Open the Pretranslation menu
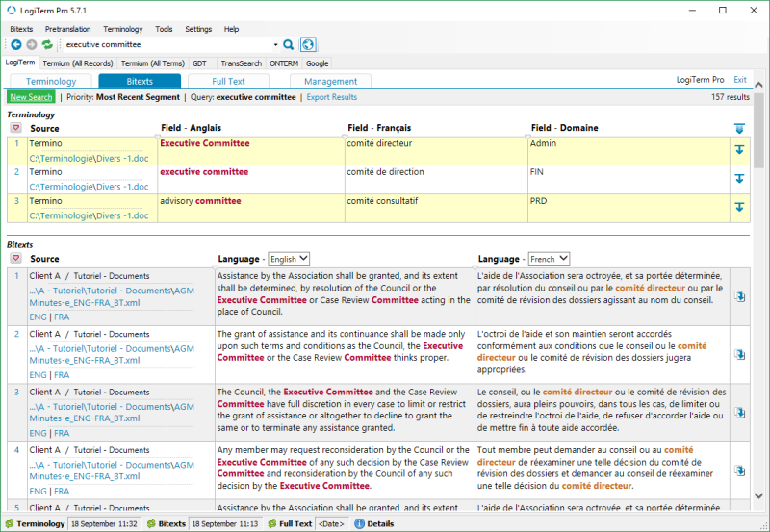 67,29
